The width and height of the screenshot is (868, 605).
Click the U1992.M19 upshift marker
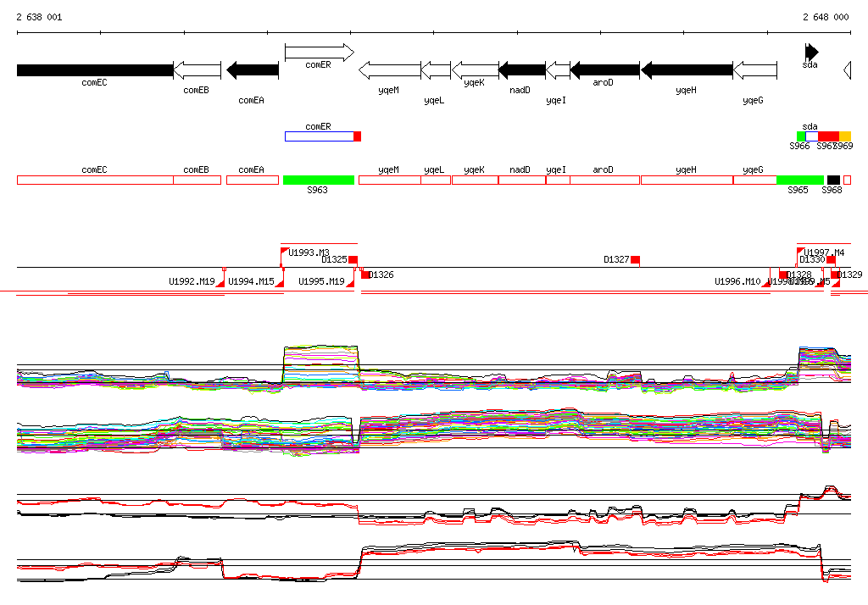(220, 283)
